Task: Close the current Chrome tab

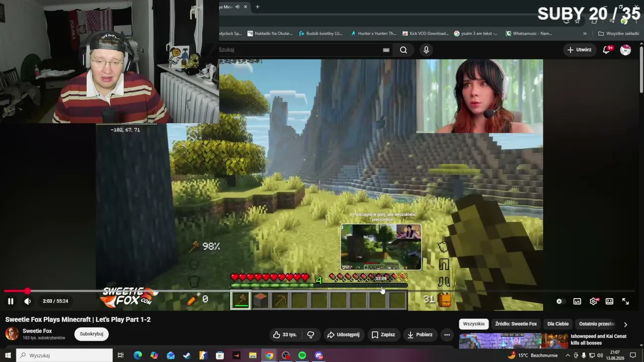Action: point(246,7)
